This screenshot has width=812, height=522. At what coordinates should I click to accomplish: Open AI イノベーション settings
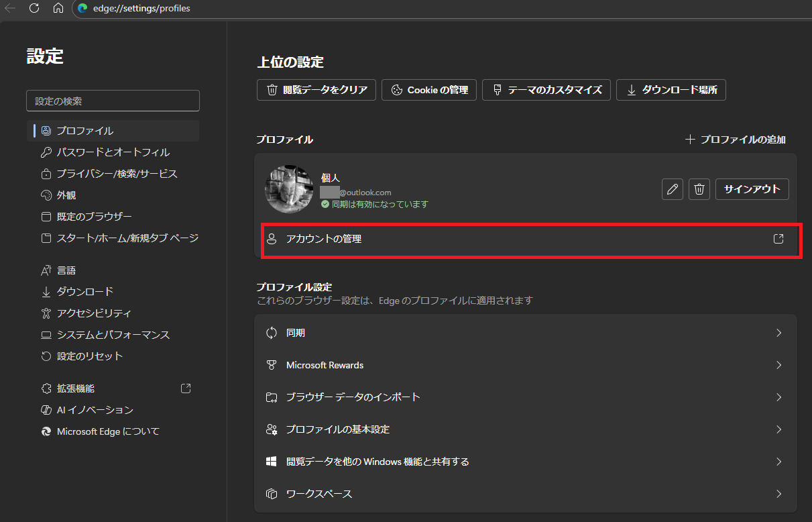[x=113, y=410]
